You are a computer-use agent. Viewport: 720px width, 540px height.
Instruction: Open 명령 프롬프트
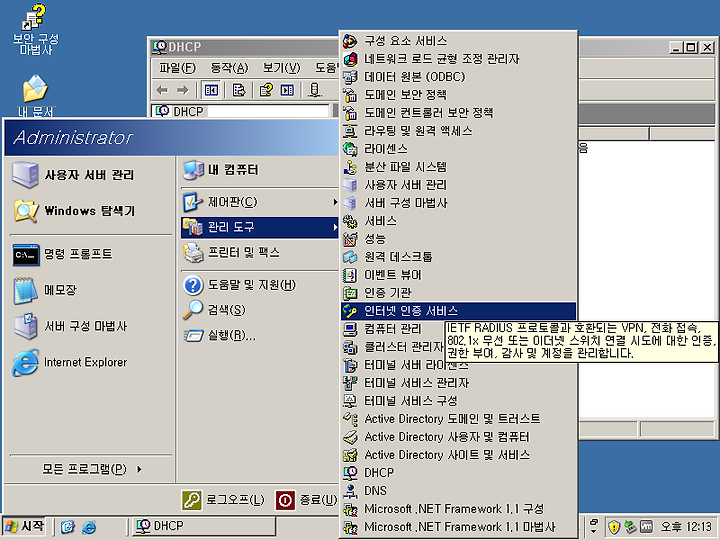91,254
